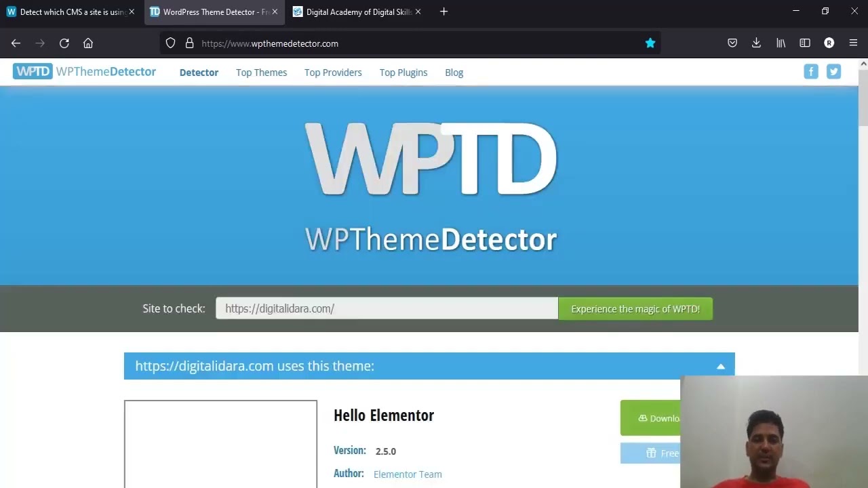Open the library bookmarks icon
Image resolution: width=868 pixels, height=488 pixels.
(781, 43)
